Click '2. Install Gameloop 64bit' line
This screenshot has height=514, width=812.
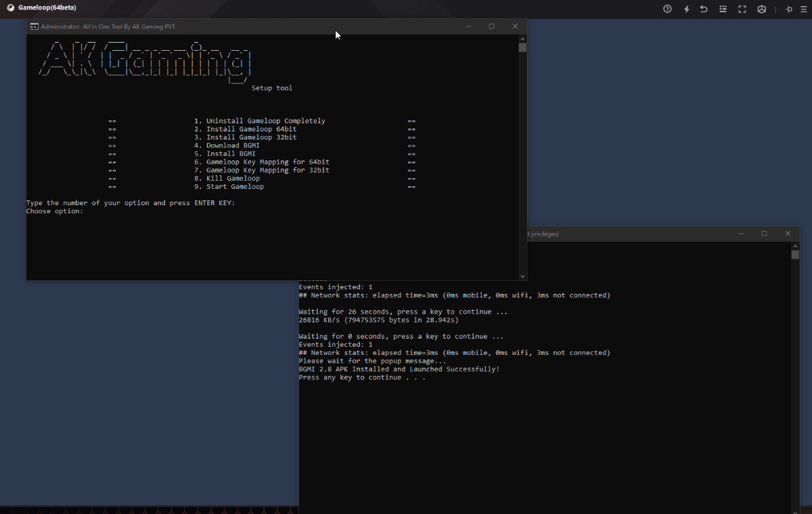pos(245,129)
